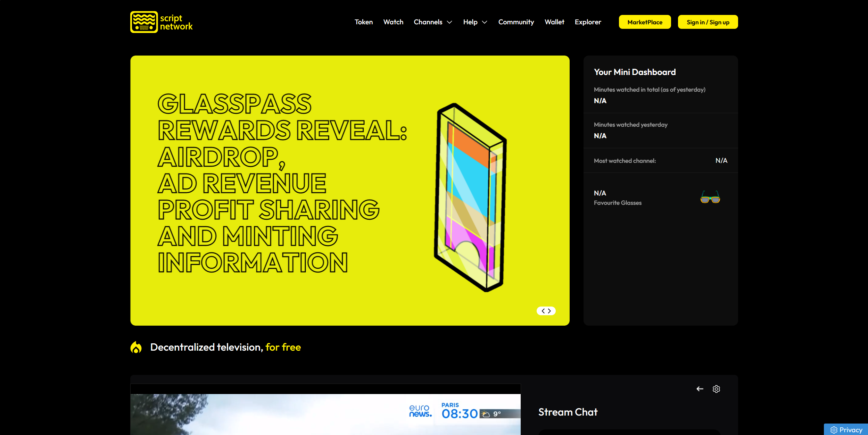Viewport: 868px width, 435px height.
Task: Show next banner slide arrow
Action: 549,311
